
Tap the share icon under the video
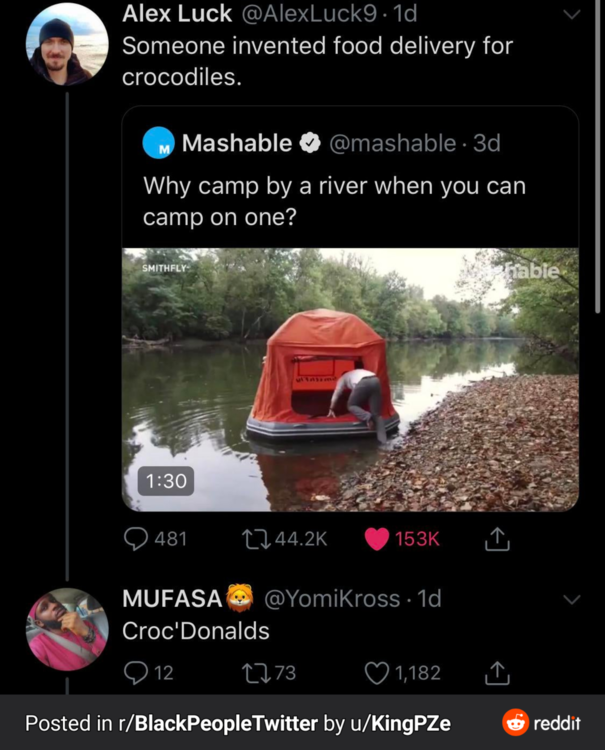click(x=497, y=539)
